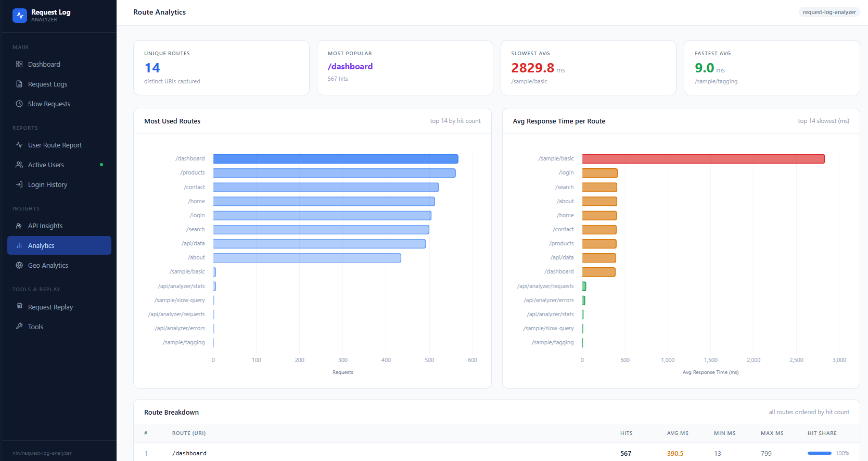Screen dimensions: 868x461
Task: Click the Request Replay icon
Action: pyautogui.click(x=19, y=306)
